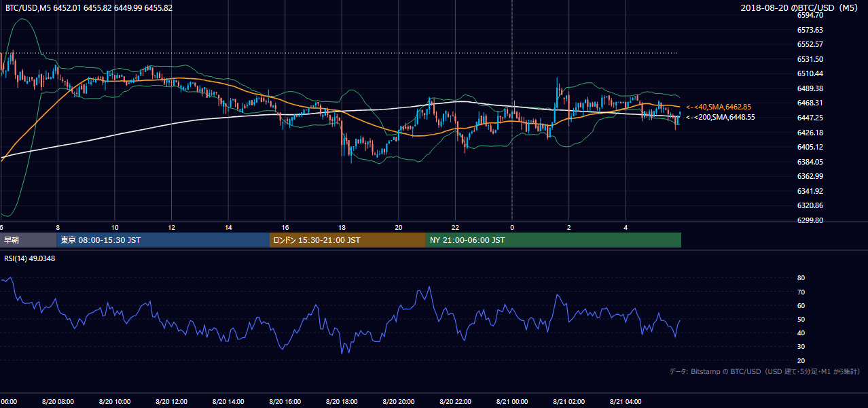Click the 8/21 02:00 time axis label
868x408 pixels.
(568, 402)
